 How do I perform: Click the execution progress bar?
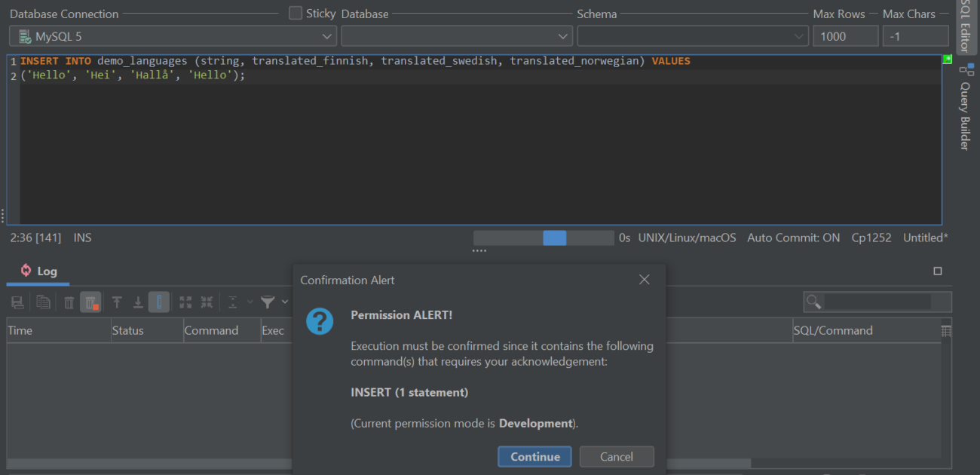(544, 237)
